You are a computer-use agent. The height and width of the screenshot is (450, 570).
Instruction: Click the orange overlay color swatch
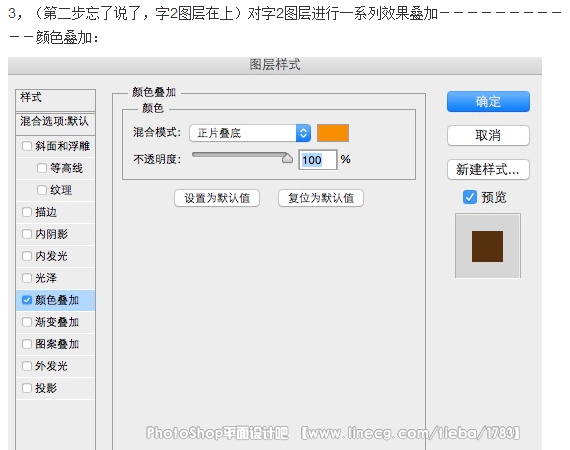tap(333, 133)
